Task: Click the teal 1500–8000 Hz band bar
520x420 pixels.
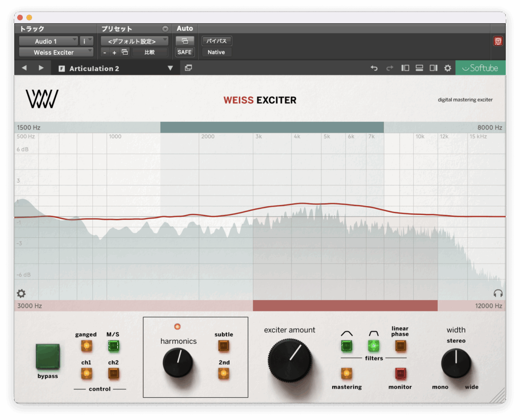Action: point(272,127)
